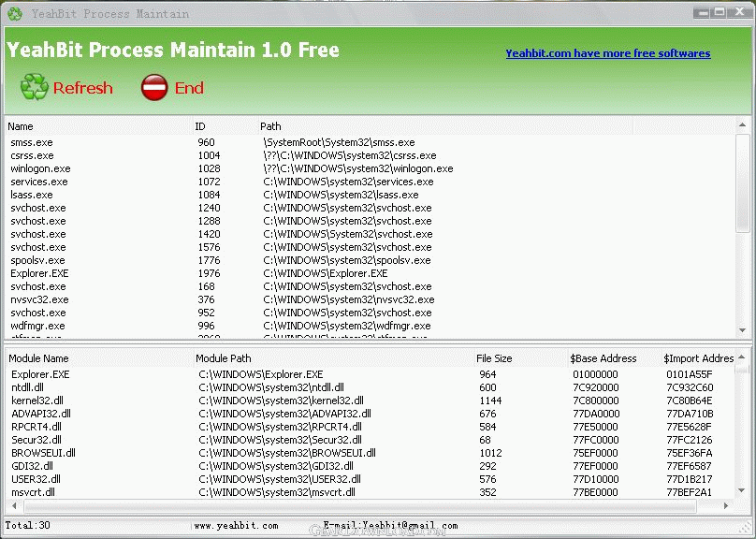Open the Yeahbit.com free softwares link

pos(608,53)
